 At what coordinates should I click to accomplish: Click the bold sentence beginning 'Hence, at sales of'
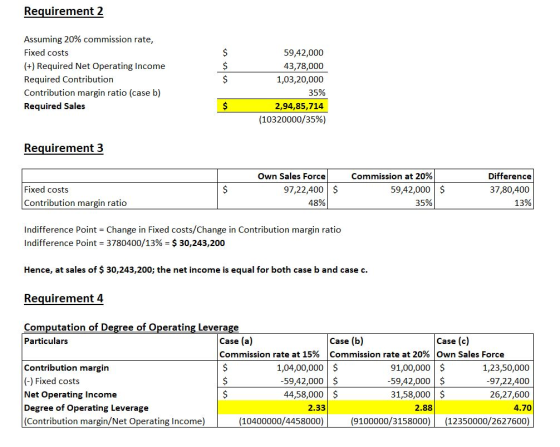(x=196, y=270)
